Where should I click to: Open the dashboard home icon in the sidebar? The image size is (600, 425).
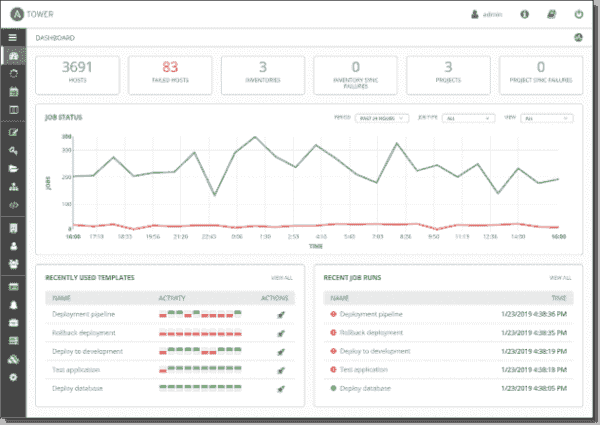12,56
